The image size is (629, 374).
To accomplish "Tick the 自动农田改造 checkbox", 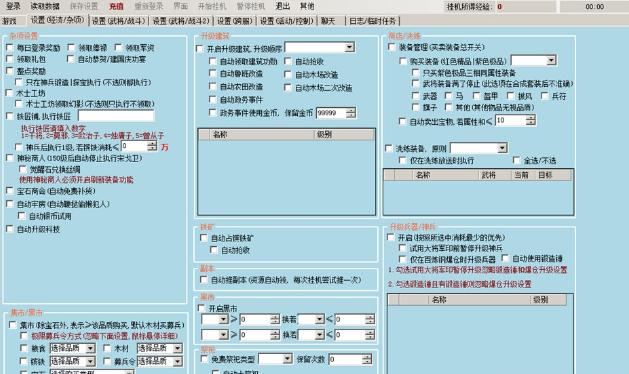I will tap(213, 86).
